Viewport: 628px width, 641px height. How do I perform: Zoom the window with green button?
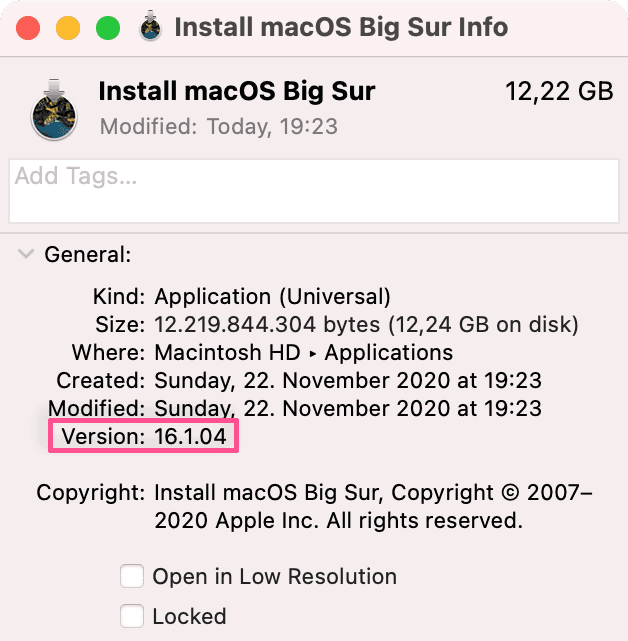pyautogui.click(x=108, y=28)
